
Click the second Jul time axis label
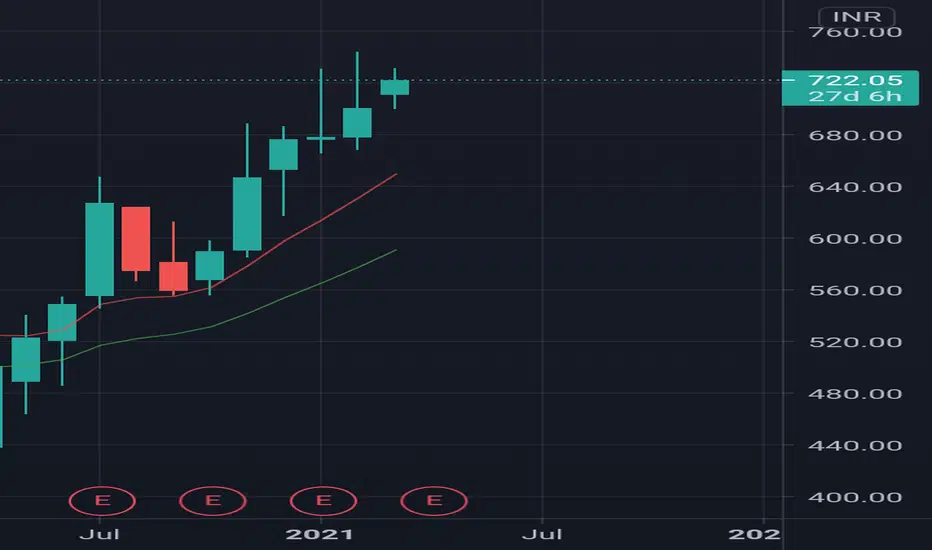click(x=542, y=534)
